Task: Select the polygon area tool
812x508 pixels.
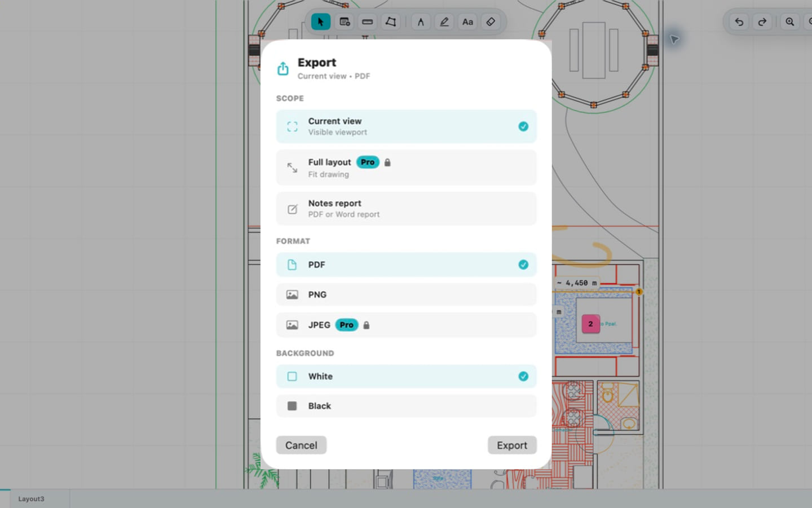Action: tap(390, 22)
